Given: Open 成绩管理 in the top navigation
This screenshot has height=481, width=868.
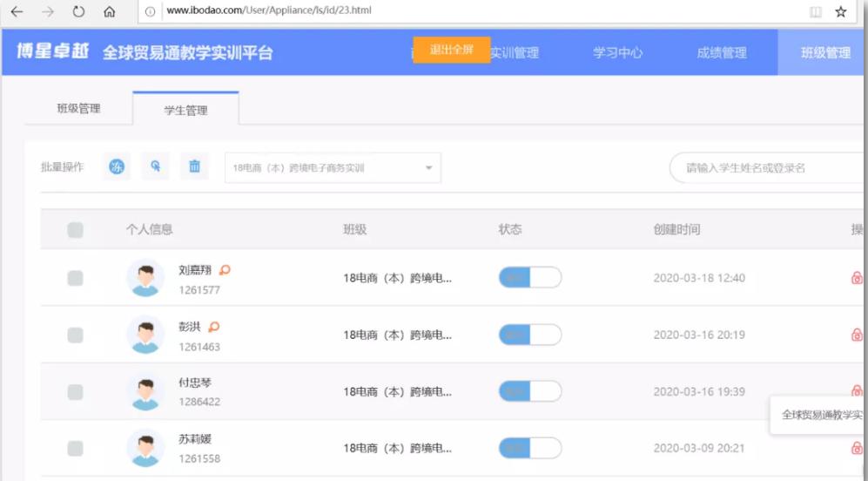Looking at the screenshot, I should click(721, 53).
